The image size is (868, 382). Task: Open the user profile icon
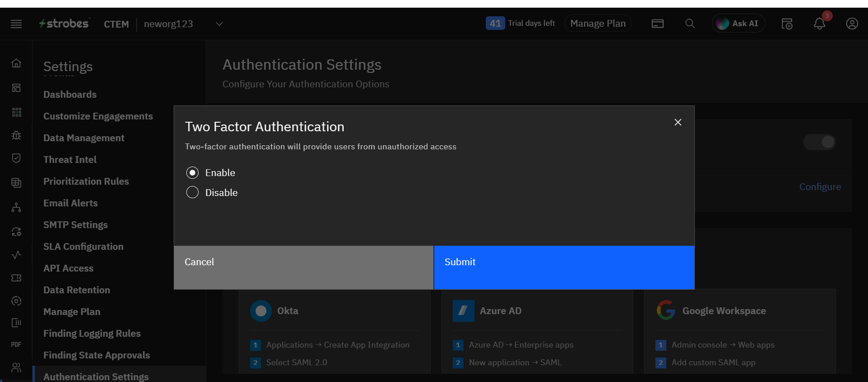(x=852, y=24)
